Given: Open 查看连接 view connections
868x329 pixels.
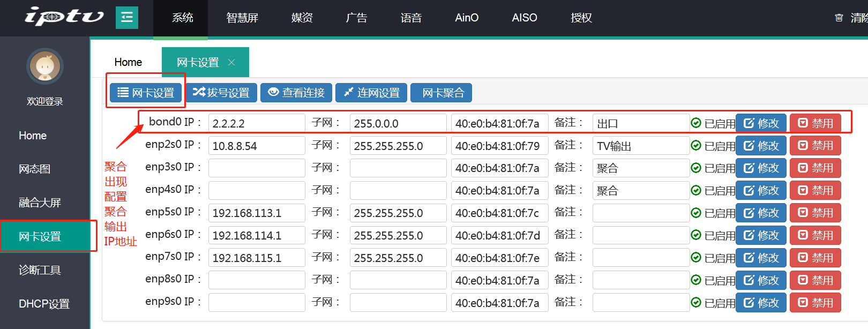Looking at the screenshot, I should pyautogui.click(x=296, y=93).
